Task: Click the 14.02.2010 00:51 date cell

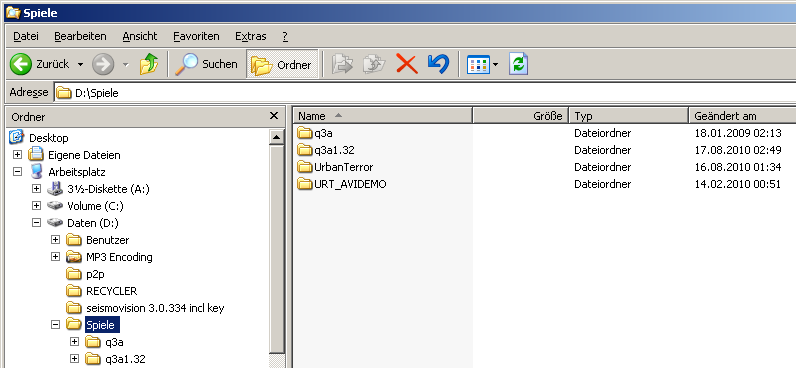Action: pos(738,184)
